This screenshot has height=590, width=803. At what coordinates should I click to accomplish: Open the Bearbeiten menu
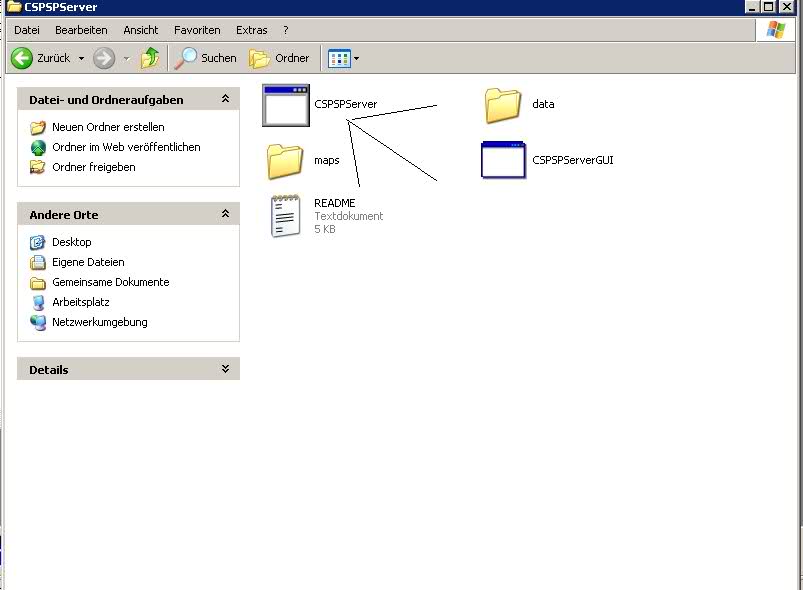pyautogui.click(x=81, y=30)
